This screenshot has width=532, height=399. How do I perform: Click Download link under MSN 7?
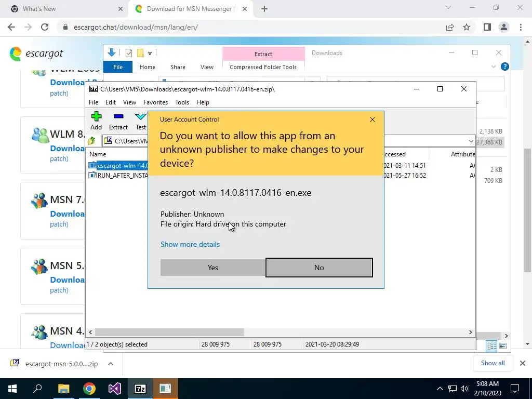pos(67,214)
